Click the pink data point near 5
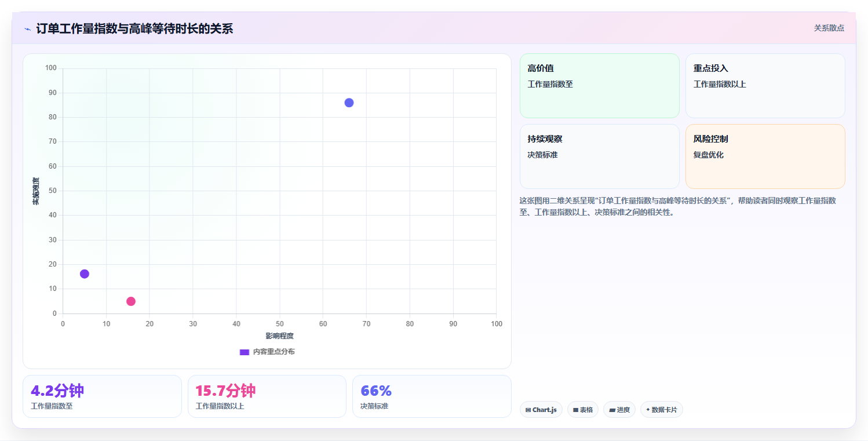 pos(131,301)
